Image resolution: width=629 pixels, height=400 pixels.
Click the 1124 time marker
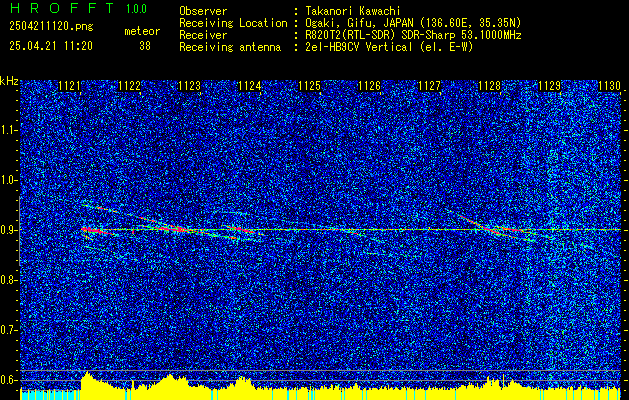pyautogui.click(x=250, y=86)
